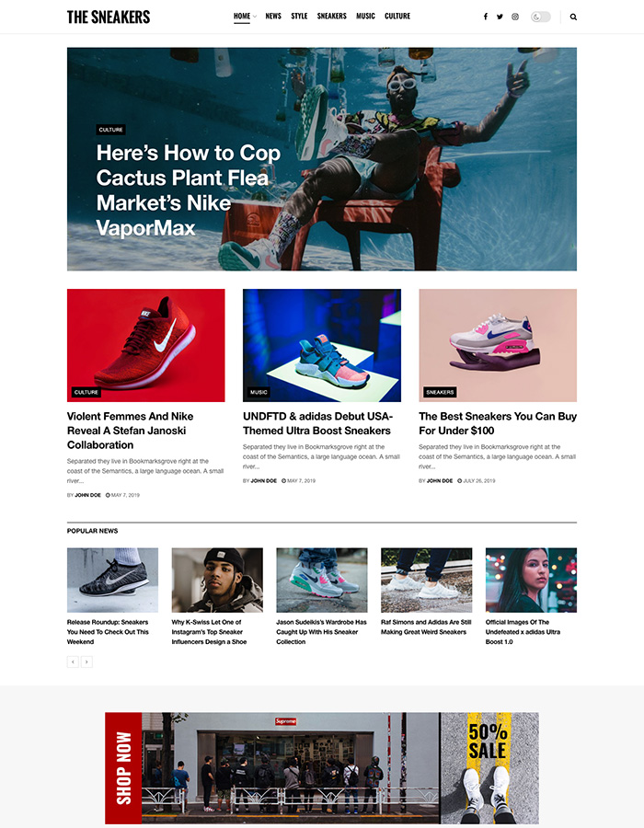Click the Shop Now banner

pos(322,768)
